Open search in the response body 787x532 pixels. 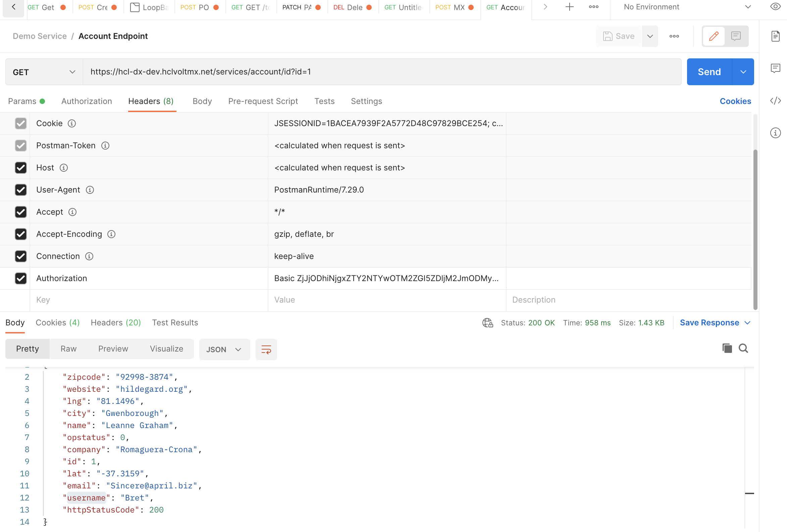click(x=743, y=348)
